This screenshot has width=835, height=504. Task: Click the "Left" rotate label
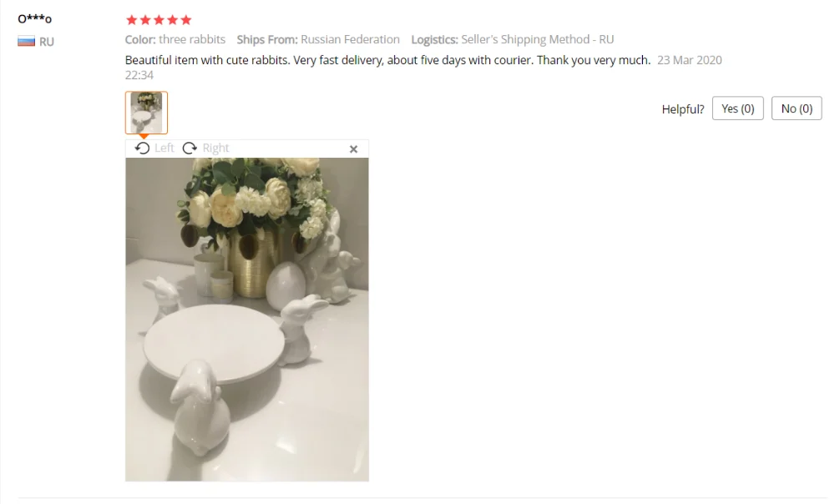[x=164, y=148]
